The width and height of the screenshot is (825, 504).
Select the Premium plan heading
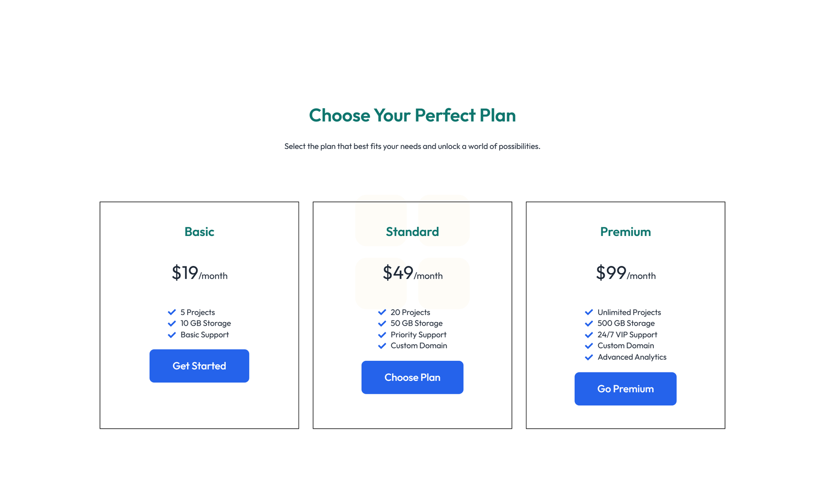pos(625,232)
